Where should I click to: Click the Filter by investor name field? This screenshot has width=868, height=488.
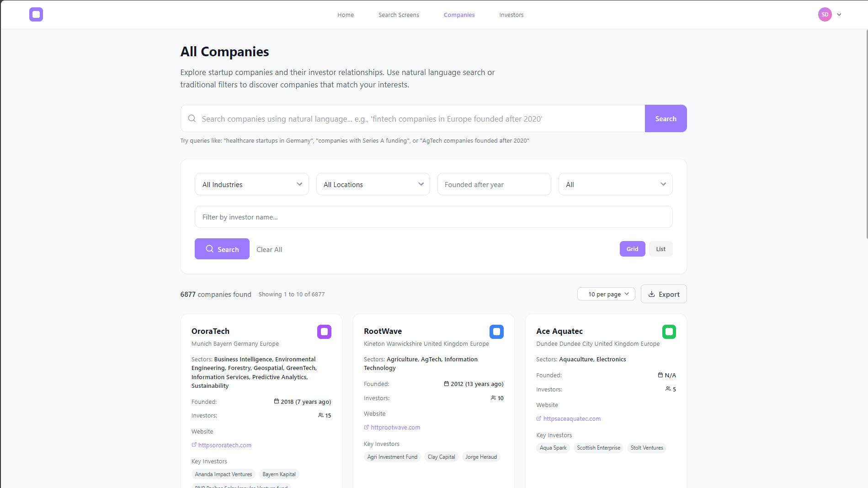[x=433, y=217]
